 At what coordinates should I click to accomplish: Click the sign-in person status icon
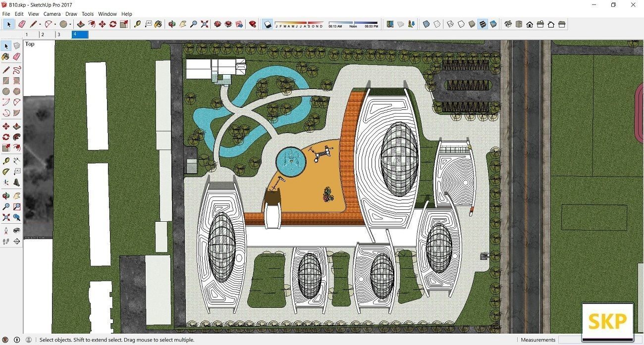pyautogui.click(x=29, y=340)
